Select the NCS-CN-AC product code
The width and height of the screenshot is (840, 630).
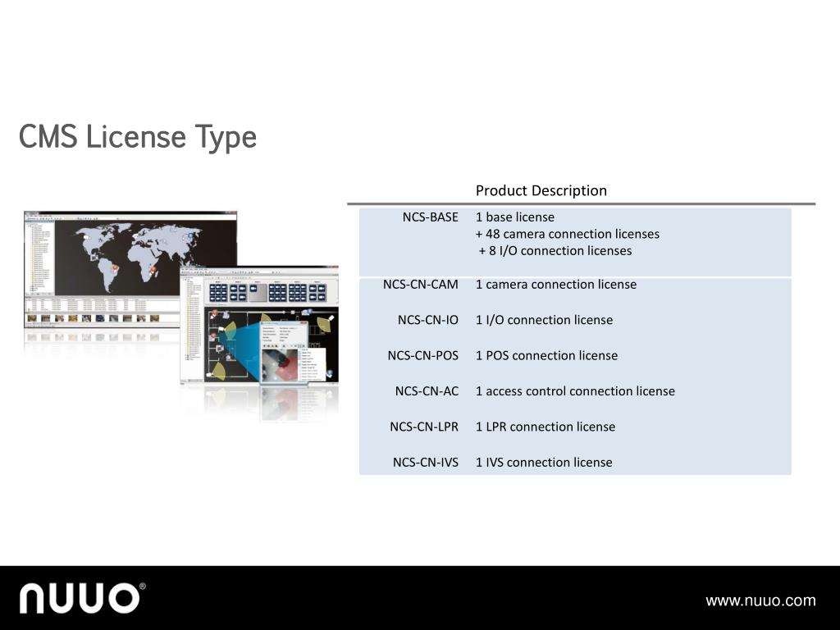coord(427,391)
